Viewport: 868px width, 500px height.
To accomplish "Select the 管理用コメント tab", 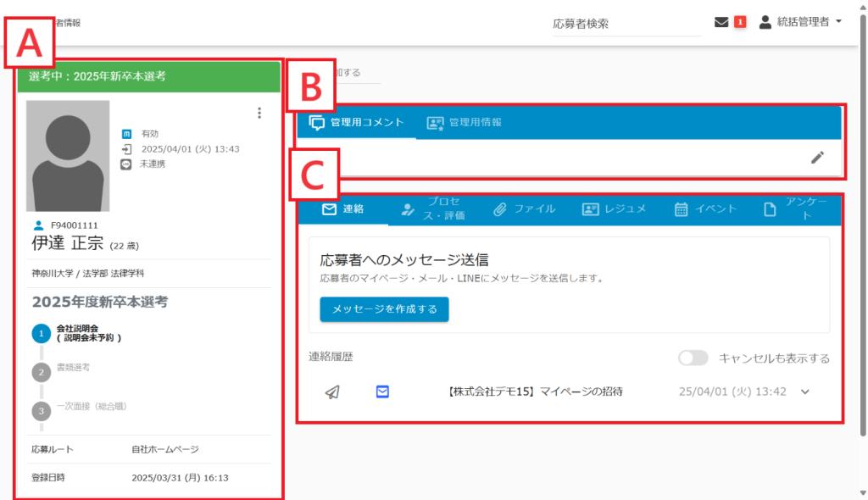I will pyautogui.click(x=356, y=123).
